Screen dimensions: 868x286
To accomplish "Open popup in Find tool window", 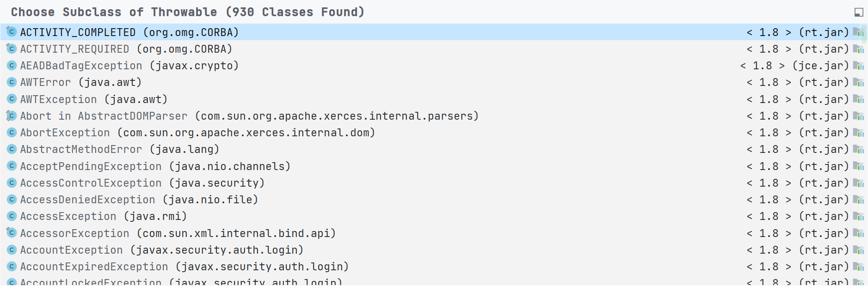I will pyautogui.click(x=859, y=12).
